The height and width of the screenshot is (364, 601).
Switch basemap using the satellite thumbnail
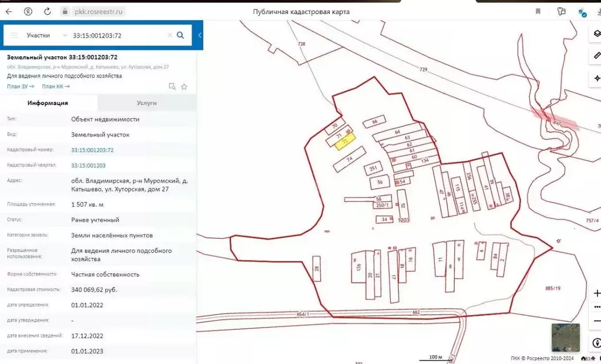565,338
